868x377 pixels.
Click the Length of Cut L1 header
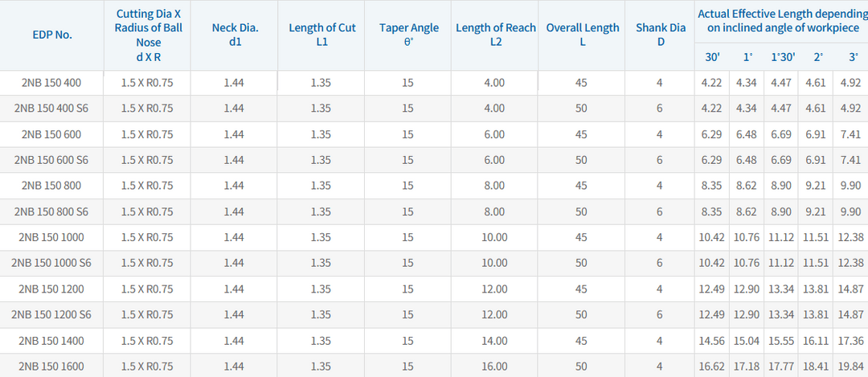(x=321, y=35)
